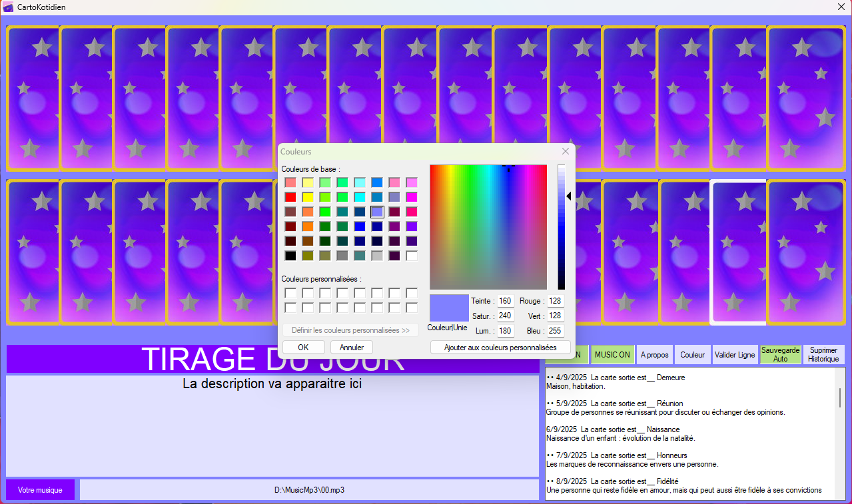Click the Bleu value field
Viewport: 852px width, 504px height.
coord(555,331)
